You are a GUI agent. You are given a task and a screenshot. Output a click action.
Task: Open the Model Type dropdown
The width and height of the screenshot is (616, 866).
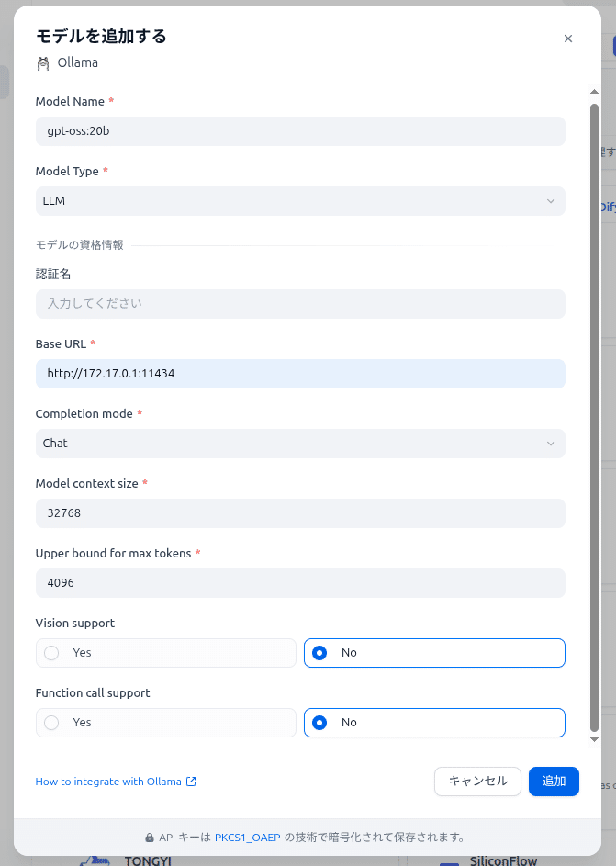pyautogui.click(x=299, y=201)
